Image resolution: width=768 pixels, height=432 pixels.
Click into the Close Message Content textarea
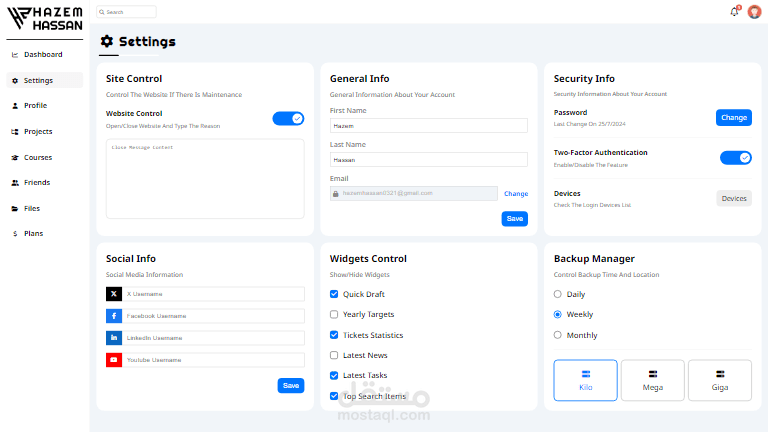click(x=205, y=179)
